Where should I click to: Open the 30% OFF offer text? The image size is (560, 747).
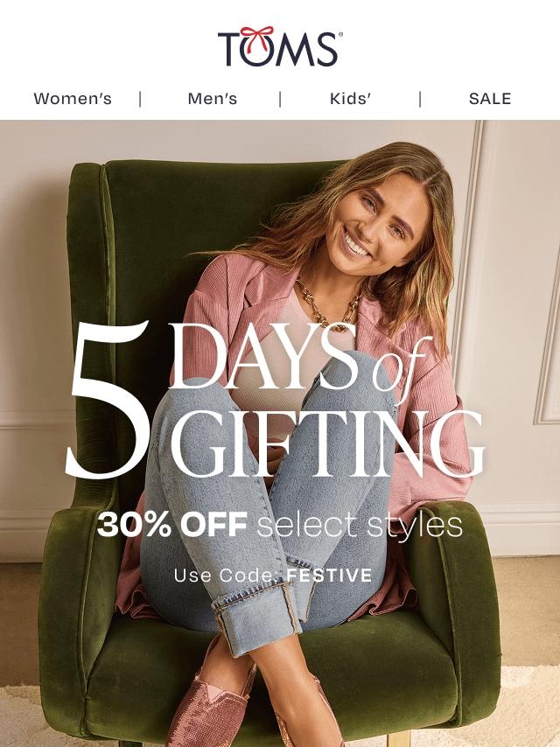point(171,524)
